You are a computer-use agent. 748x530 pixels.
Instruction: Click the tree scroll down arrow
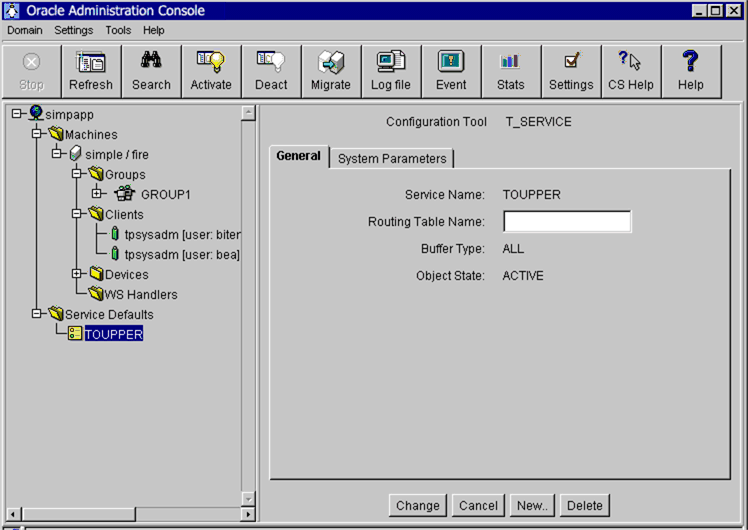pyautogui.click(x=248, y=499)
